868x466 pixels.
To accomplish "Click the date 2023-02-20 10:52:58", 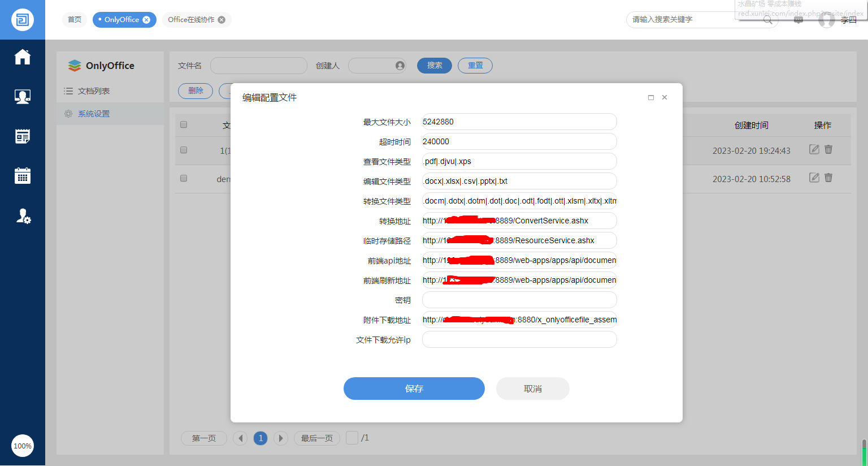I will [x=752, y=179].
